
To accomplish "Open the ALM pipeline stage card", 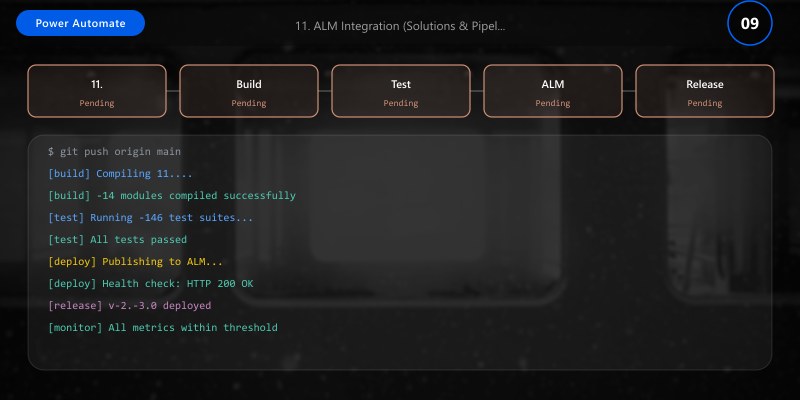I will tap(553, 91).
